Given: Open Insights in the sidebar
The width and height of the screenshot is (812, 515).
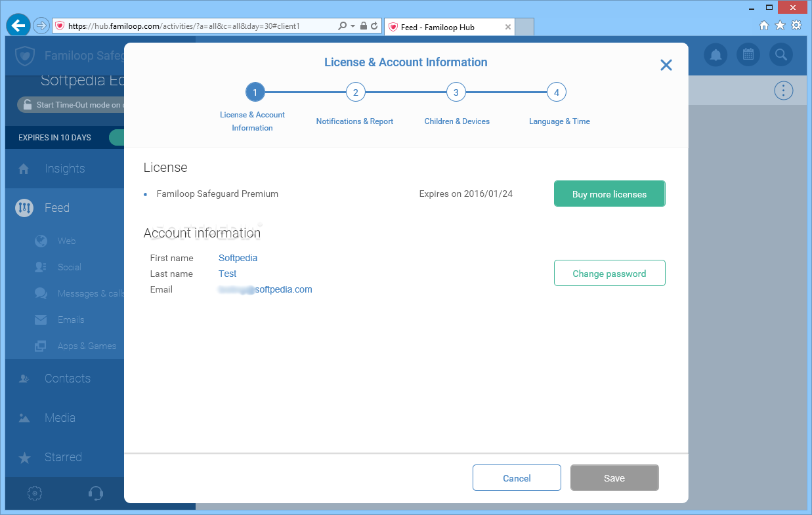Looking at the screenshot, I should 64,169.
